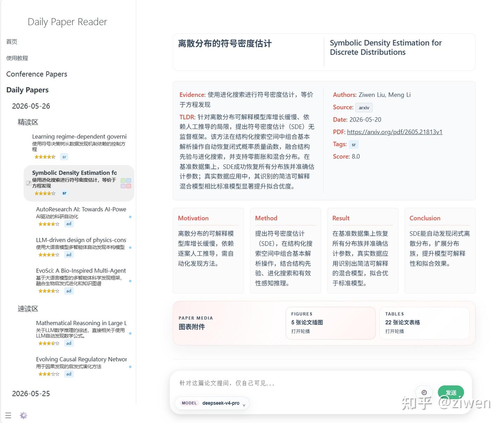The width and height of the screenshot is (504, 423).
Task: Click the star rating of Learning regime-dependent paper
Action: (x=45, y=157)
